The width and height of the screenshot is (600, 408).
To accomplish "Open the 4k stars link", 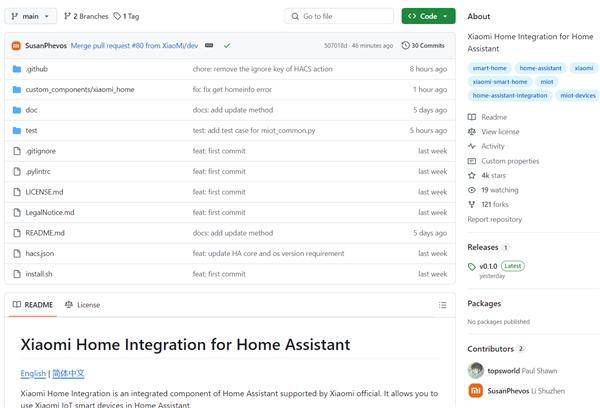I will click(x=493, y=176).
